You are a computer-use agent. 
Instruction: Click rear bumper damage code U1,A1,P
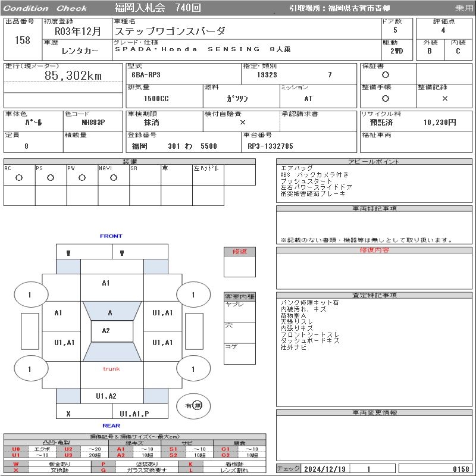click(134, 414)
